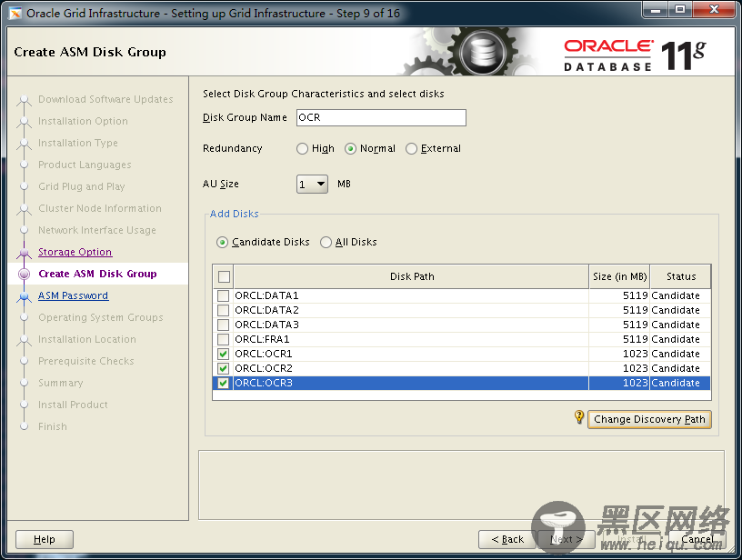Click the Disk Group Name input field
Viewport: 742px width, 560px height.
click(x=381, y=118)
